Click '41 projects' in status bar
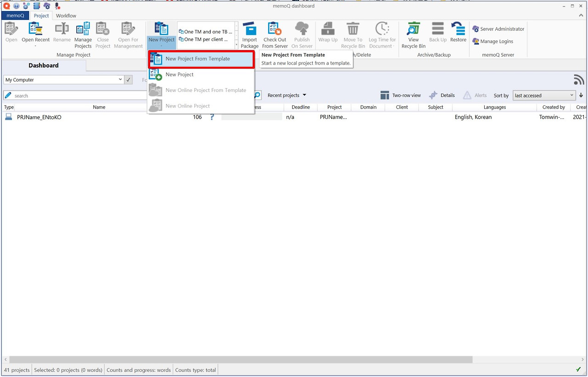 click(17, 370)
